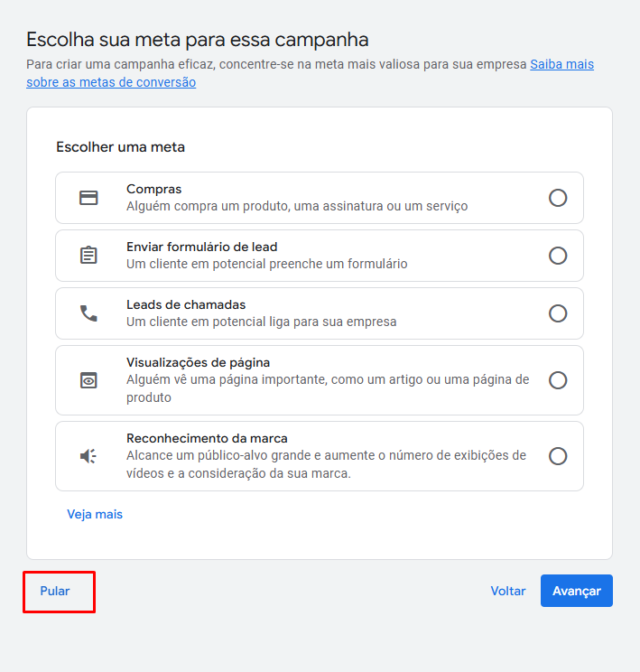Viewport: 640px width, 672px height.
Task: Click the Reconhecimento da marca option title
Action: click(207, 438)
